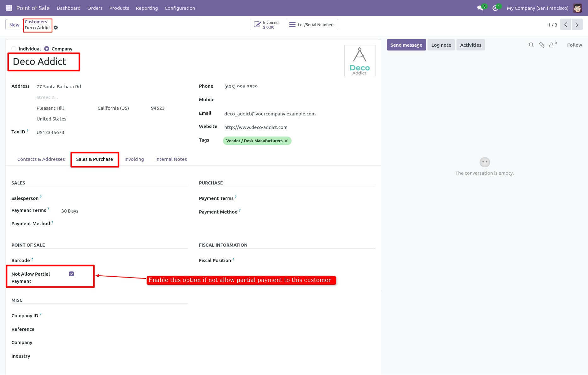Click the Mobile input field
This screenshot has height=375, width=588.
pos(300,100)
